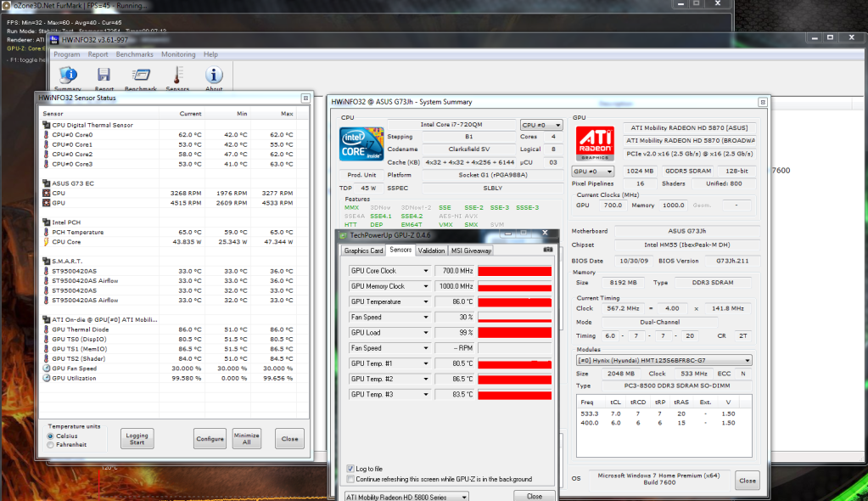Open the Sensors thermometer toolbar icon

[177, 76]
